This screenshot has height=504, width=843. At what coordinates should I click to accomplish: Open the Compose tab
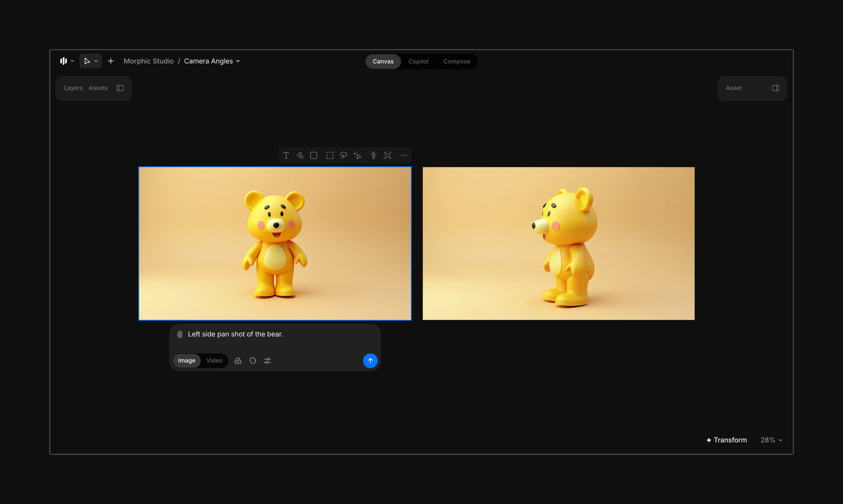(456, 61)
